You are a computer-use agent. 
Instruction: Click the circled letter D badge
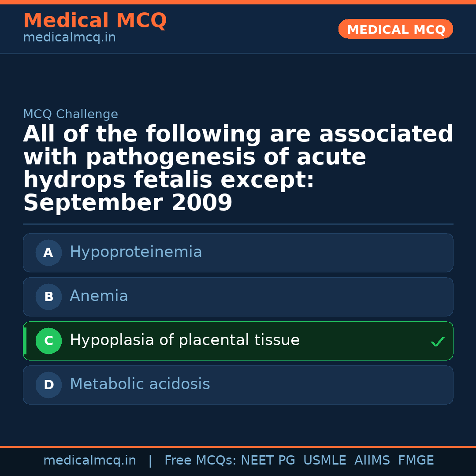(x=48, y=385)
